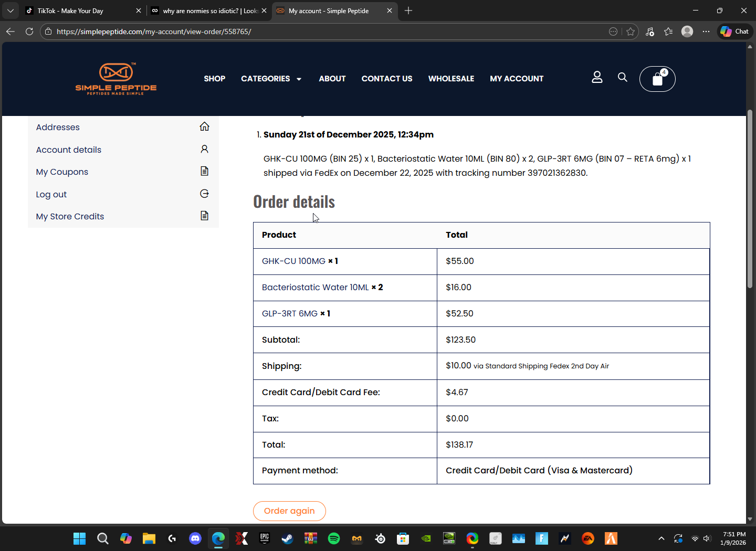Viewport: 756px width, 551px height.
Task: Open the user profile icon in header
Action: click(597, 77)
